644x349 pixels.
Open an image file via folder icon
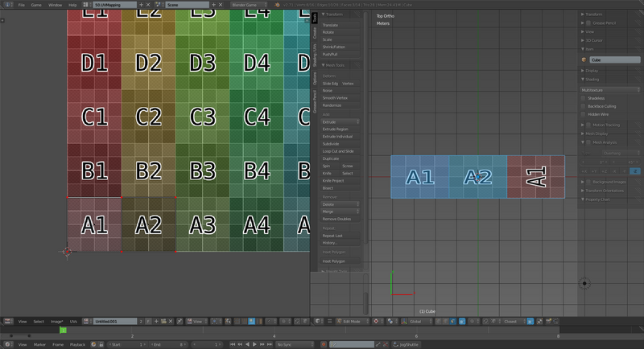[x=163, y=322]
